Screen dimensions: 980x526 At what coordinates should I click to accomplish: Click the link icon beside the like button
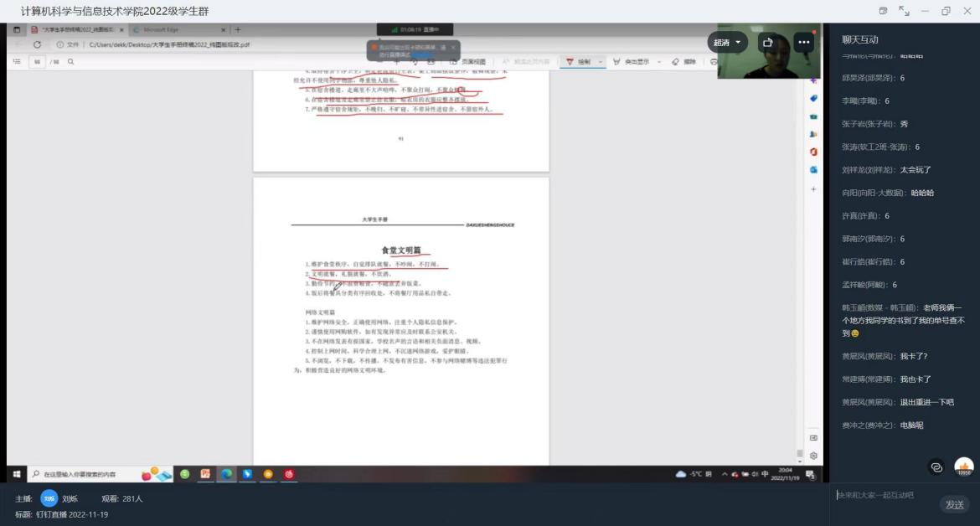click(x=937, y=467)
